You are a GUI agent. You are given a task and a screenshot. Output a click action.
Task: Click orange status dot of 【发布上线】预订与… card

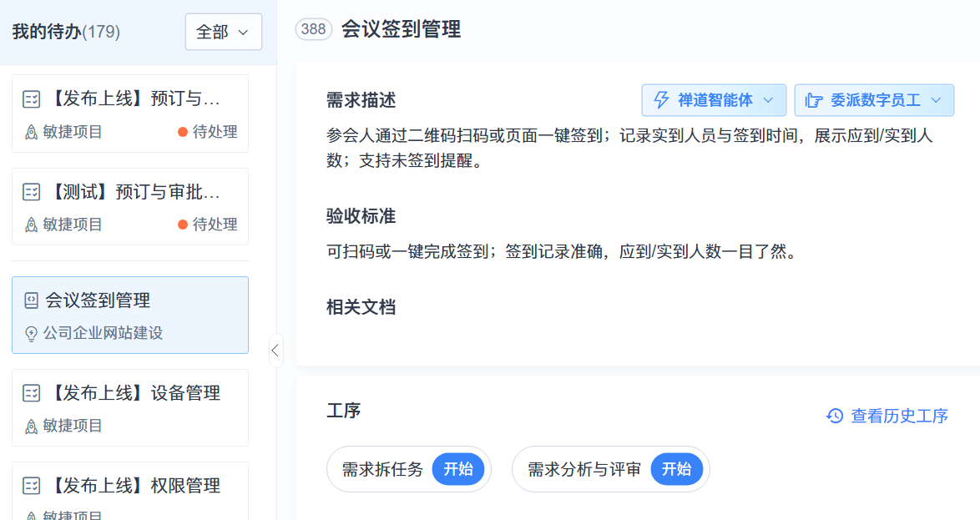coord(183,132)
